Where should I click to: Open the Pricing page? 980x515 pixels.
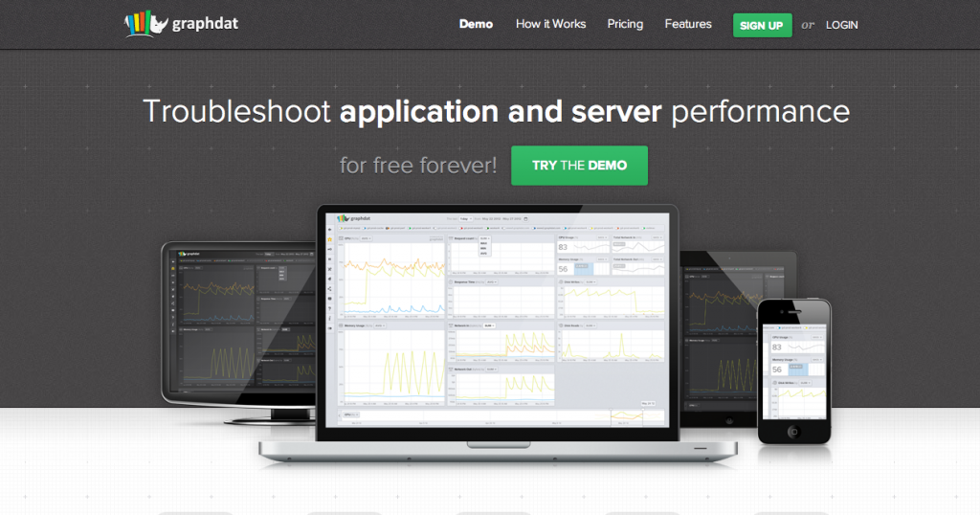pos(625,24)
